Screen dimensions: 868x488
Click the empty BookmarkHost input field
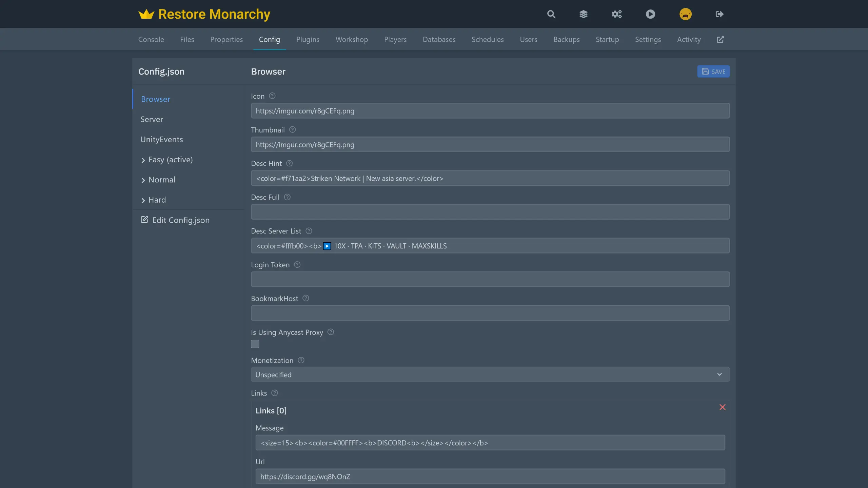pyautogui.click(x=490, y=313)
